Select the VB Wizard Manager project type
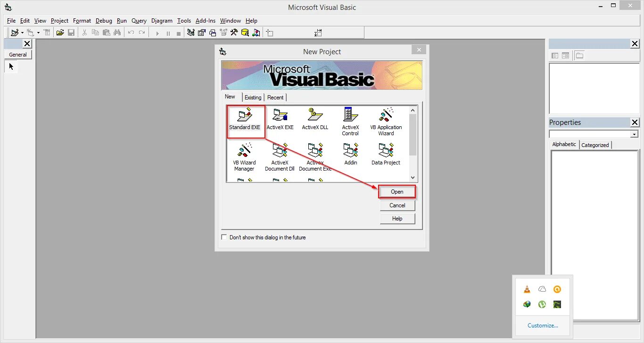The width and height of the screenshot is (644, 343). click(x=244, y=157)
